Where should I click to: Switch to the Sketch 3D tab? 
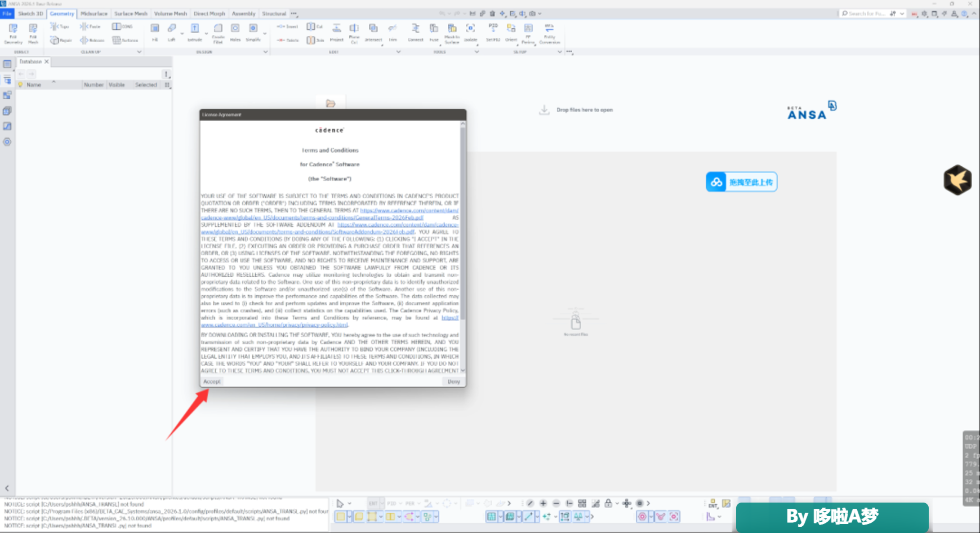click(30, 14)
